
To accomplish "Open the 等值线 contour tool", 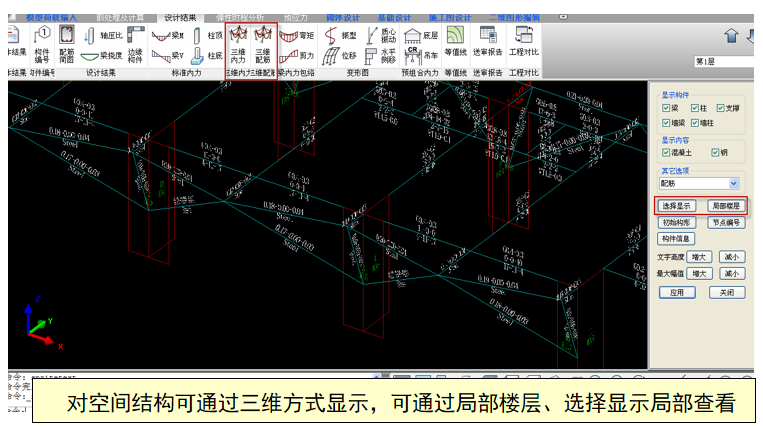I will coord(455,42).
